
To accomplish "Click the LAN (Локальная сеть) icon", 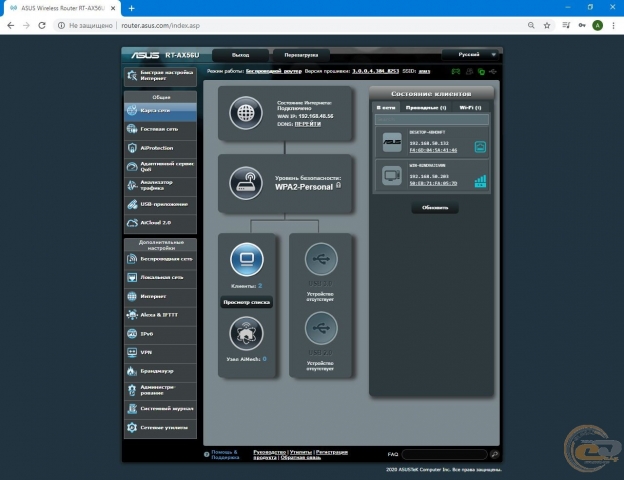I will (132, 277).
